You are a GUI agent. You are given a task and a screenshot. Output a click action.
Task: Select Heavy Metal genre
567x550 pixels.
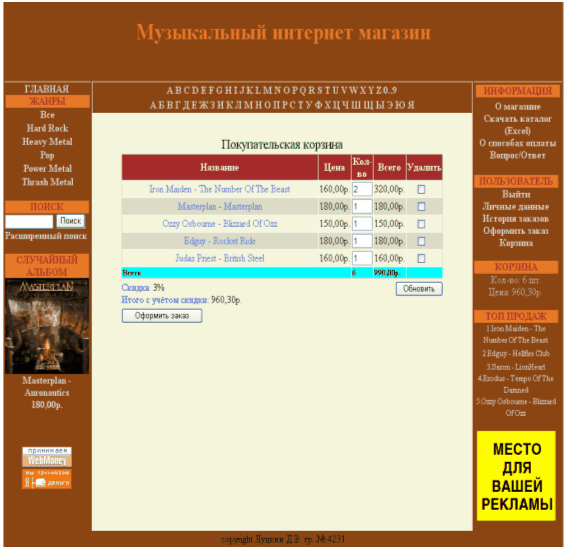(47, 142)
